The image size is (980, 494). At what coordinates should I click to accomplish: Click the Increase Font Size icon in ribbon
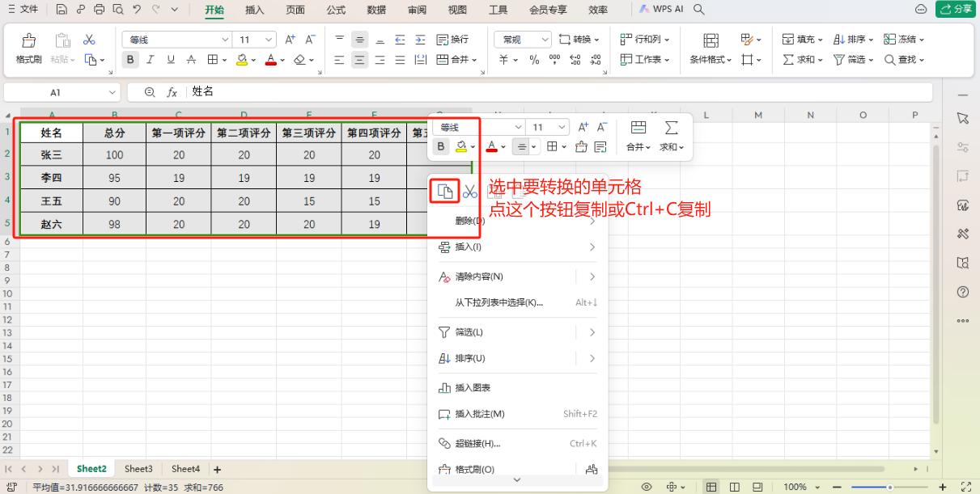[x=291, y=39]
